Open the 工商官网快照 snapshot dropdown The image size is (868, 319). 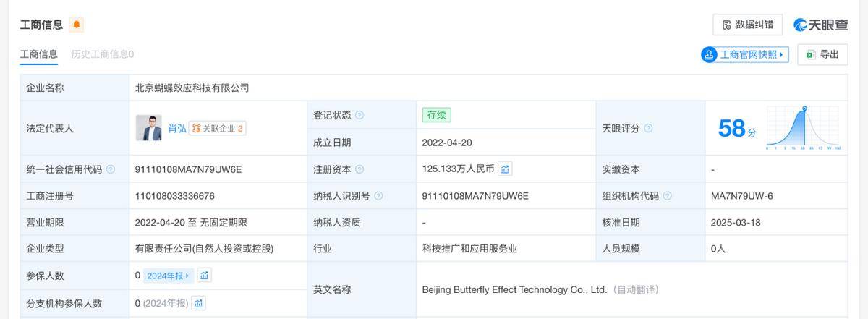pyautogui.click(x=744, y=55)
